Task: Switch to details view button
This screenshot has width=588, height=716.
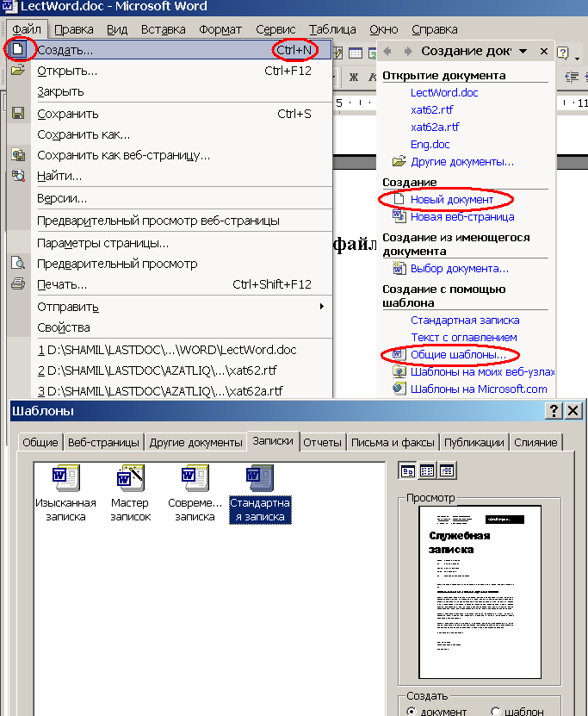Action: click(x=447, y=470)
